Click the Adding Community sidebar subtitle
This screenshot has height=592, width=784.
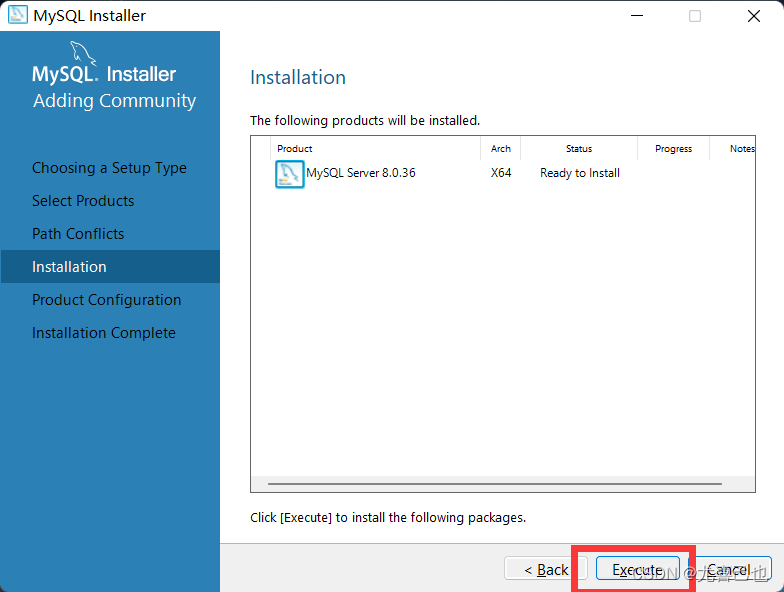(x=114, y=101)
